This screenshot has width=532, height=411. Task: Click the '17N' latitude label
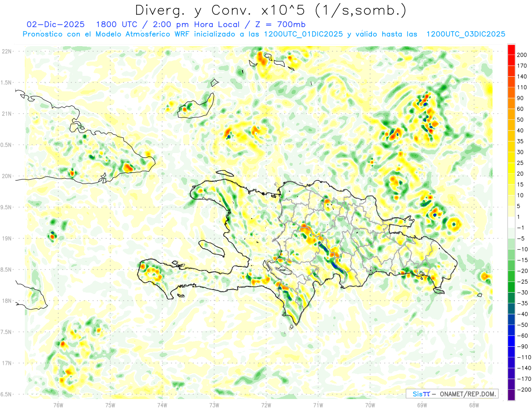click(7, 363)
